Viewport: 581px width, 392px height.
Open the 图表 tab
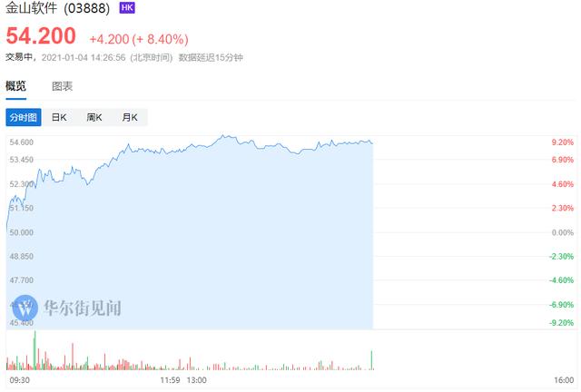tap(63, 86)
